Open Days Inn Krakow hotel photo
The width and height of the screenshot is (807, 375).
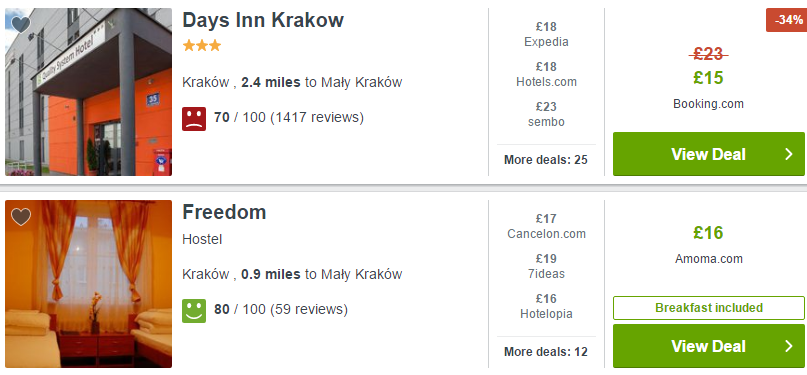click(x=89, y=92)
